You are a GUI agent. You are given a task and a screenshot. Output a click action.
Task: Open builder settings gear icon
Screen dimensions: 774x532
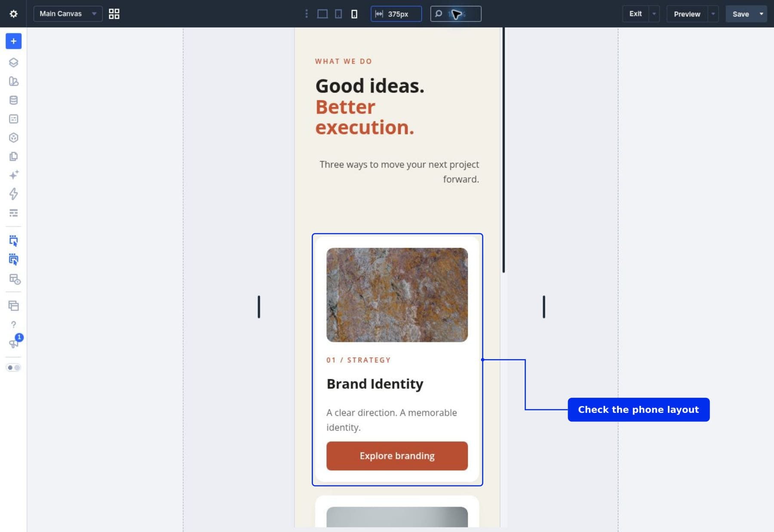pyautogui.click(x=13, y=14)
